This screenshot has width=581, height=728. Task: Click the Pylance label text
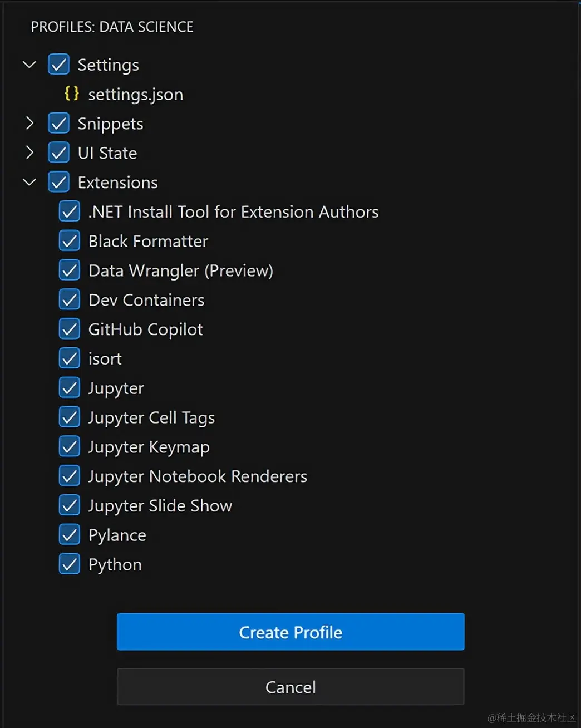tap(117, 535)
